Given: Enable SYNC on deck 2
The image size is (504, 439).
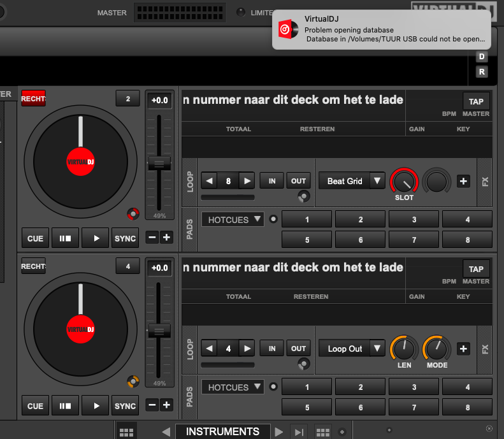Looking at the screenshot, I should pos(126,238).
